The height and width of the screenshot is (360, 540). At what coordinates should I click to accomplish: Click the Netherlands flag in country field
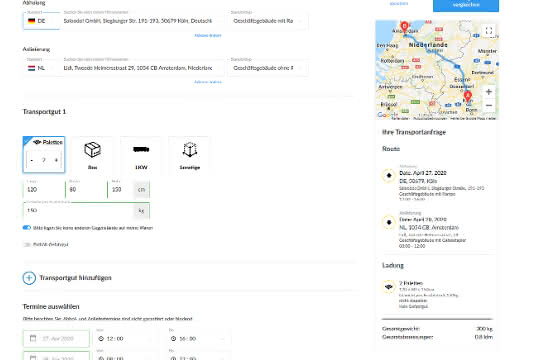coord(32,68)
